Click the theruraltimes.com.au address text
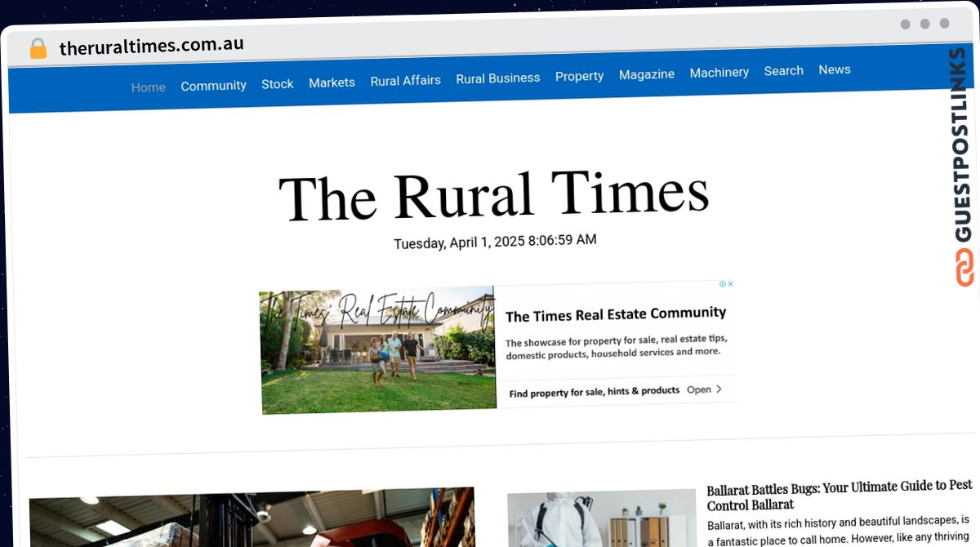This screenshot has height=547, width=980. click(152, 46)
